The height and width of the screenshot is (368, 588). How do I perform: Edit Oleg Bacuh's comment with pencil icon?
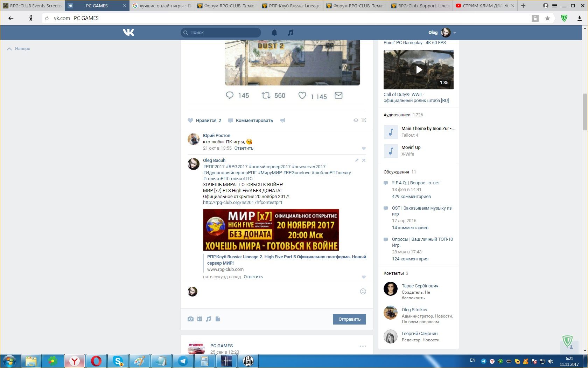click(357, 160)
